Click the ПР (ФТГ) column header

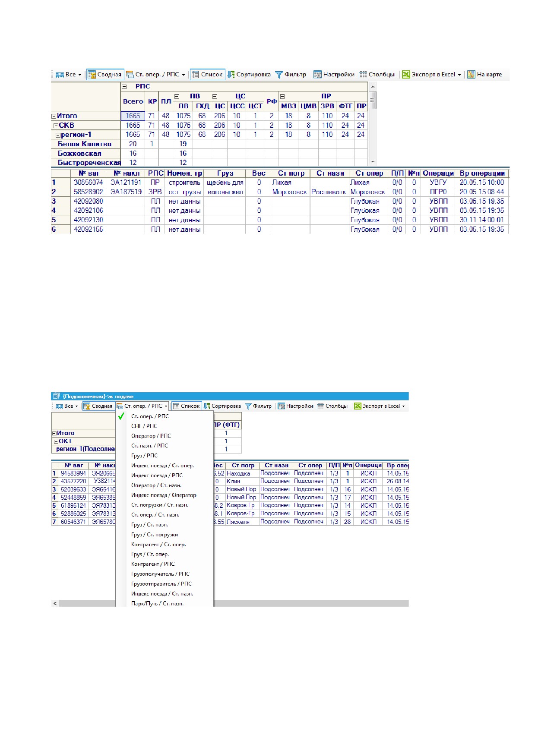(x=227, y=425)
